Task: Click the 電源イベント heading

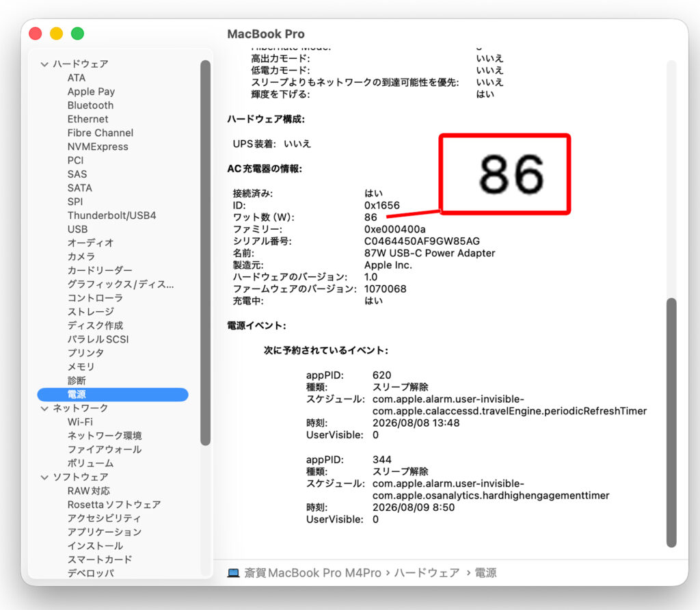Action: pos(257,326)
